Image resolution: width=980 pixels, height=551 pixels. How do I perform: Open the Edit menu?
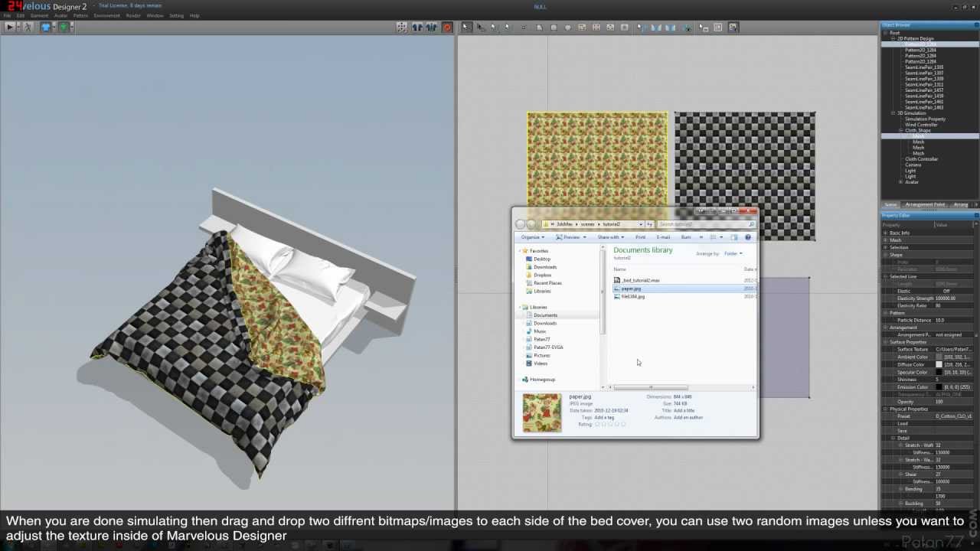pos(21,15)
